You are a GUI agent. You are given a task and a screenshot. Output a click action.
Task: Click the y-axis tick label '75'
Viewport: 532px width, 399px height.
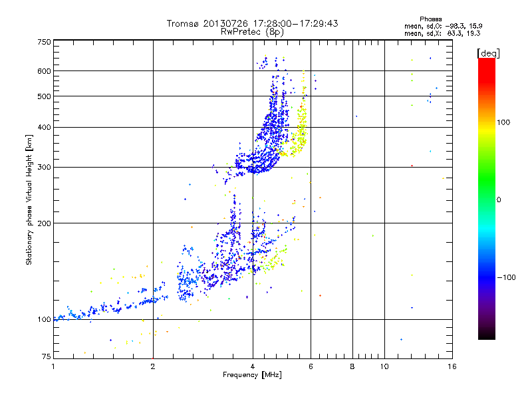47,356
